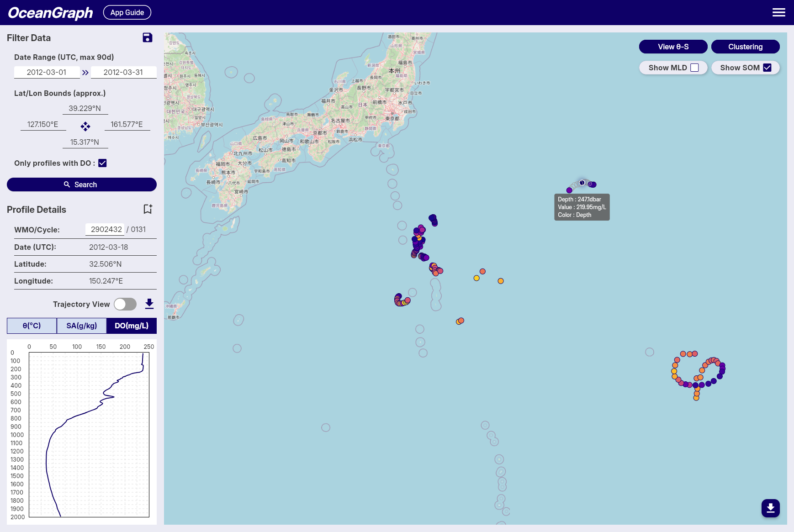This screenshot has height=532, width=794.
Task: Click the View θ-S button
Action: (x=673, y=47)
